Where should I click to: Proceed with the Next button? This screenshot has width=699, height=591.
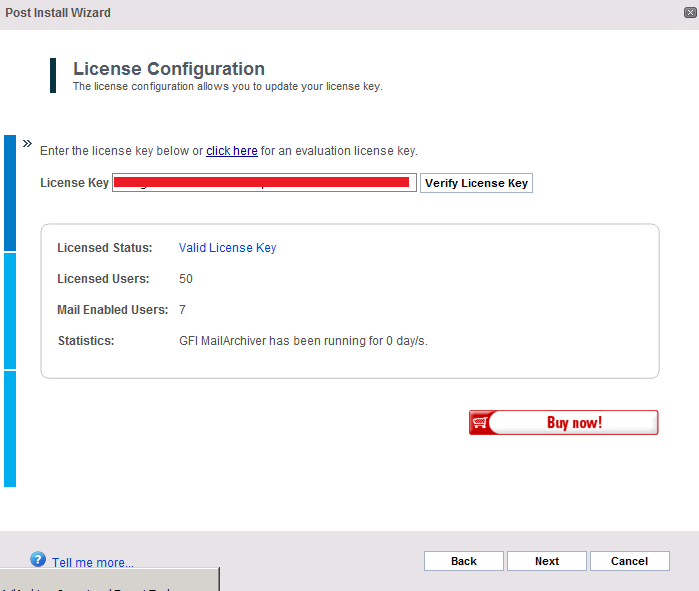[x=547, y=561]
